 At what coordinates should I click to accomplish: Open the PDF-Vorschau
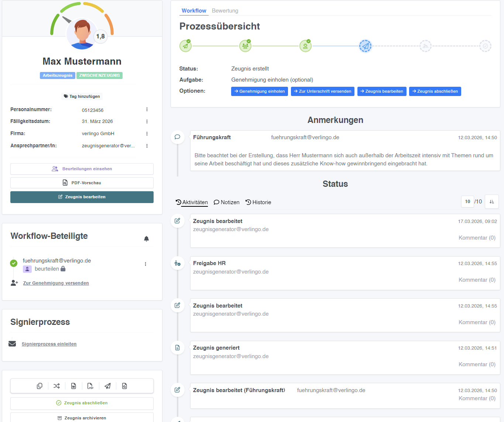tap(82, 183)
